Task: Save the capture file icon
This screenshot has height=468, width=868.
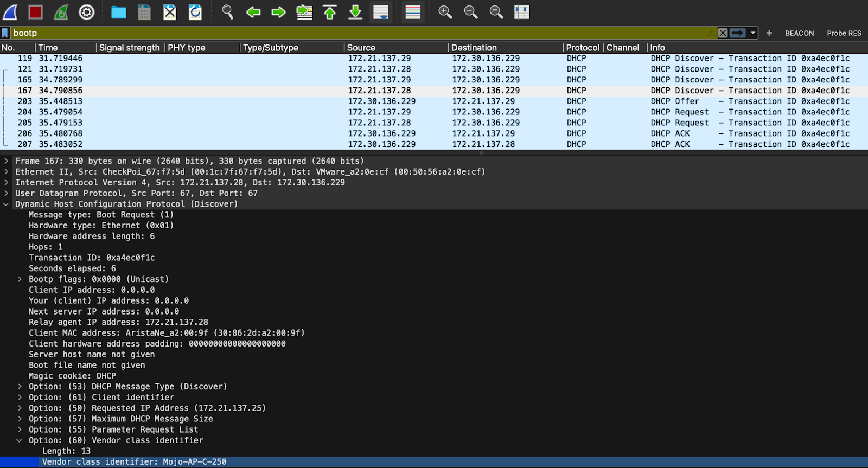Action: pyautogui.click(x=144, y=12)
